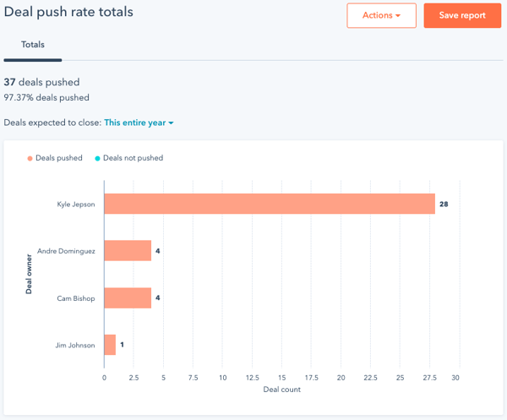Click Cam Bishop's deals pushed bar
The width and height of the screenshot is (507, 420).
128,297
